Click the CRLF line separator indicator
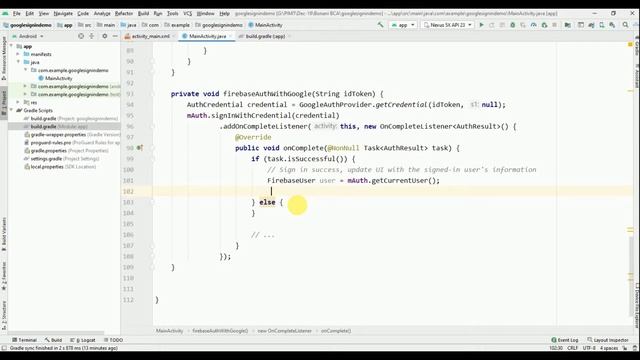Screen dimensions: 640x360 (572, 348)
